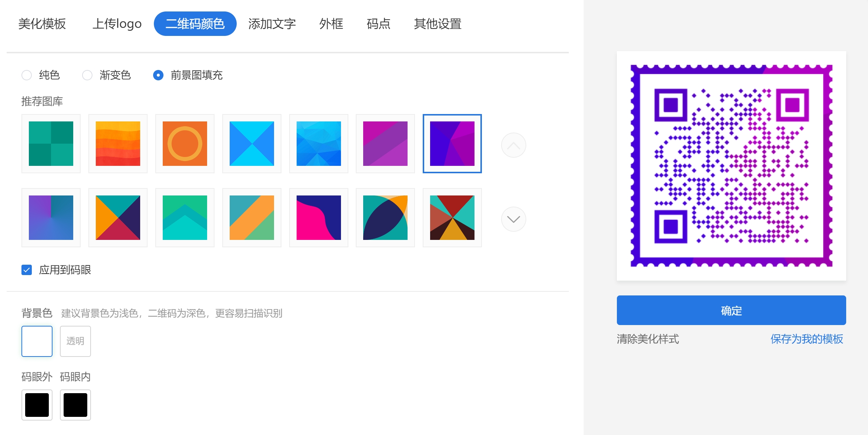This screenshot has width=868, height=435.
Task: Pick the green checkered fill image
Action: (51, 144)
